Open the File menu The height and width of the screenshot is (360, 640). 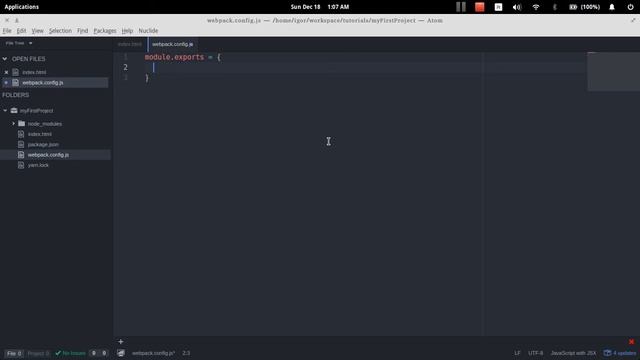coord(7,31)
